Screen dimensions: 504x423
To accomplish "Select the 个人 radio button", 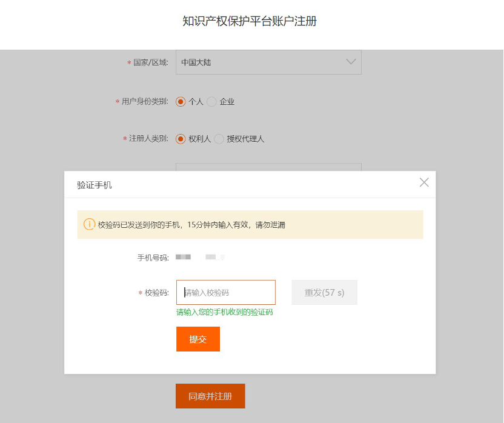I will click(x=181, y=102).
